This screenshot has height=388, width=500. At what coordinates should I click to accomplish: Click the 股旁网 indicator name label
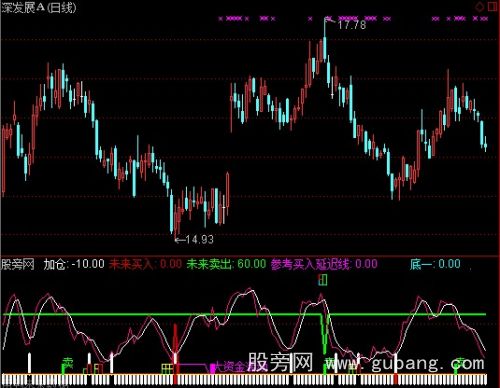pos(18,264)
